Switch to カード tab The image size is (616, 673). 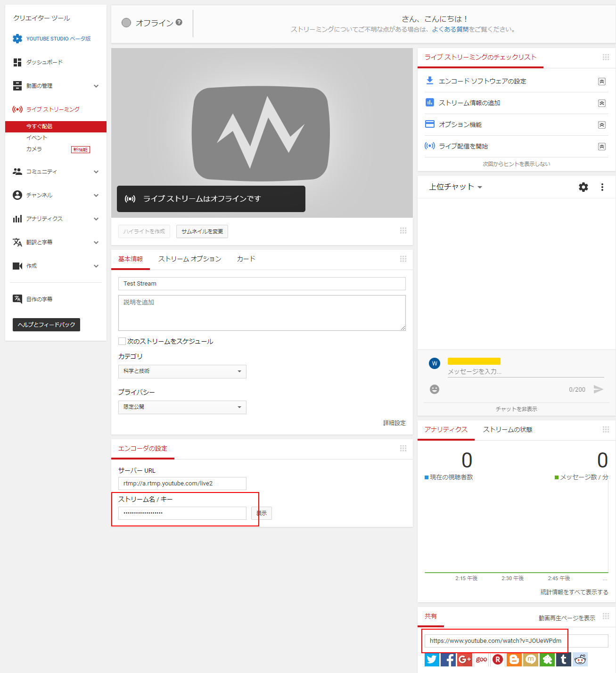(246, 259)
